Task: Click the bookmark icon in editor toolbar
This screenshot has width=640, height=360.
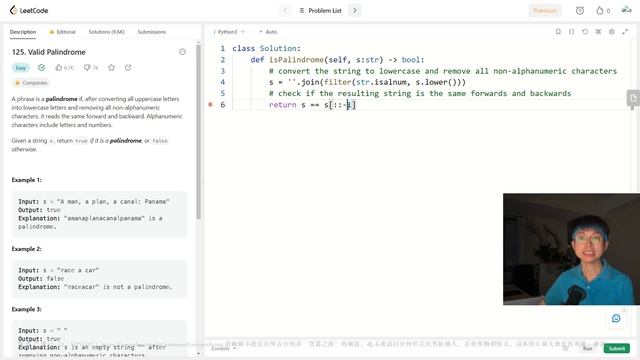Action: (558, 31)
